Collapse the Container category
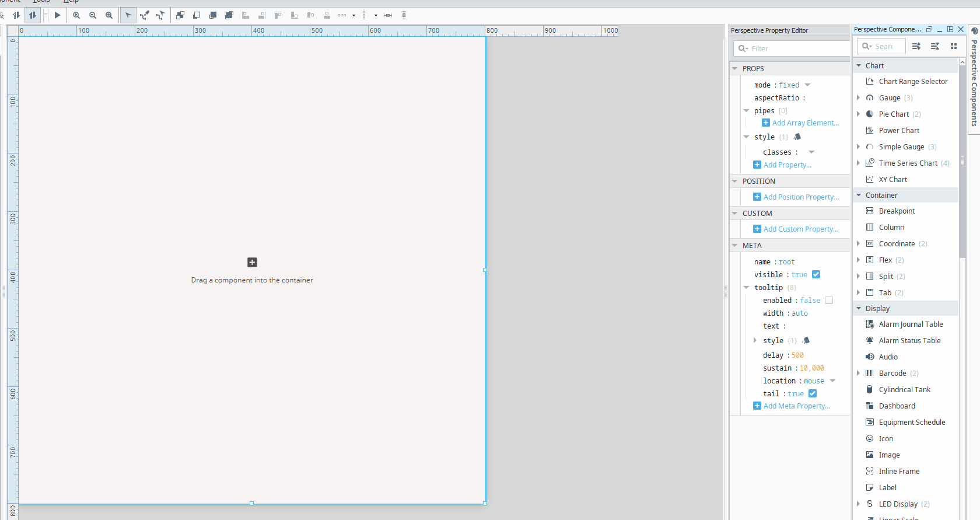Viewport: 980px width, 520px height. point(859,196)
